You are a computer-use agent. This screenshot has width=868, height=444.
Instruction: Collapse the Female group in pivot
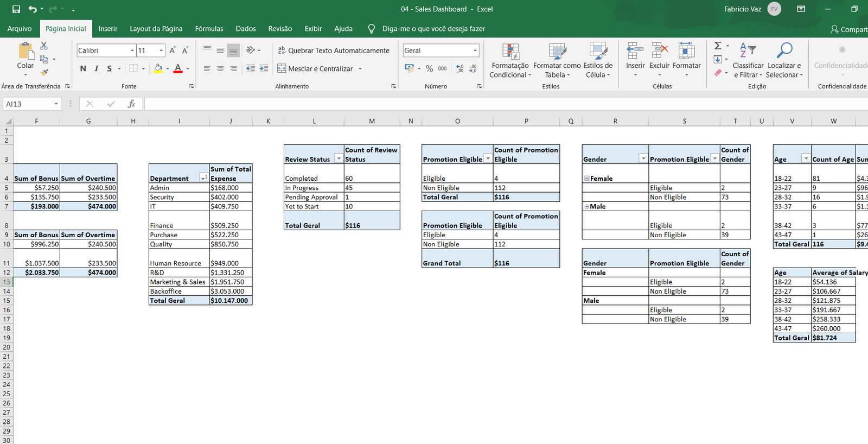(x=586, y=178)
